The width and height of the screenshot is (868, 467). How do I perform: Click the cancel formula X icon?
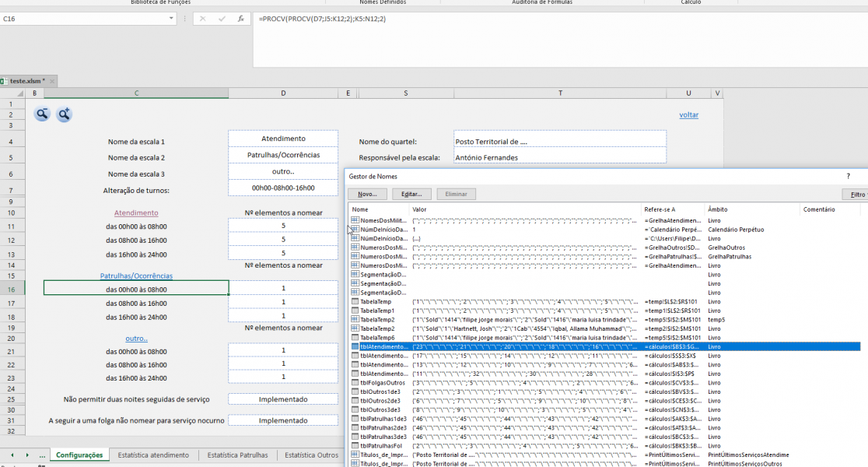pyautogui.click(x=203, y=19)
